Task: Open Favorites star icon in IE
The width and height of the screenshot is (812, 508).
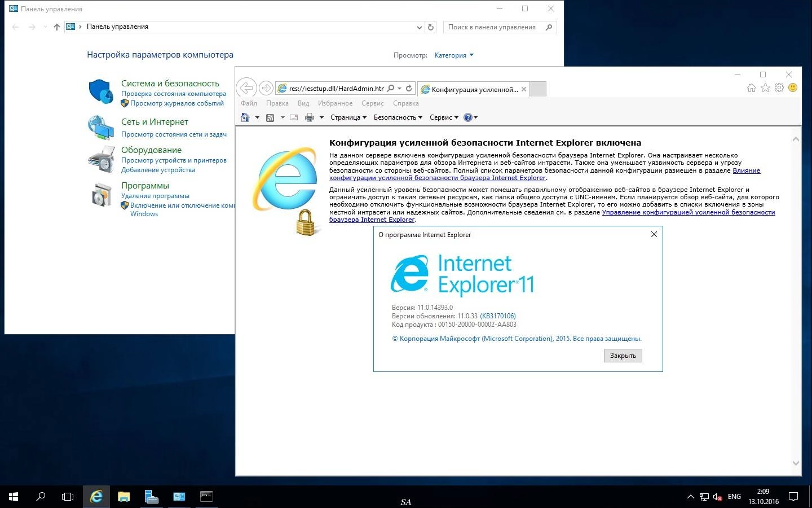Action: (765, 88)
